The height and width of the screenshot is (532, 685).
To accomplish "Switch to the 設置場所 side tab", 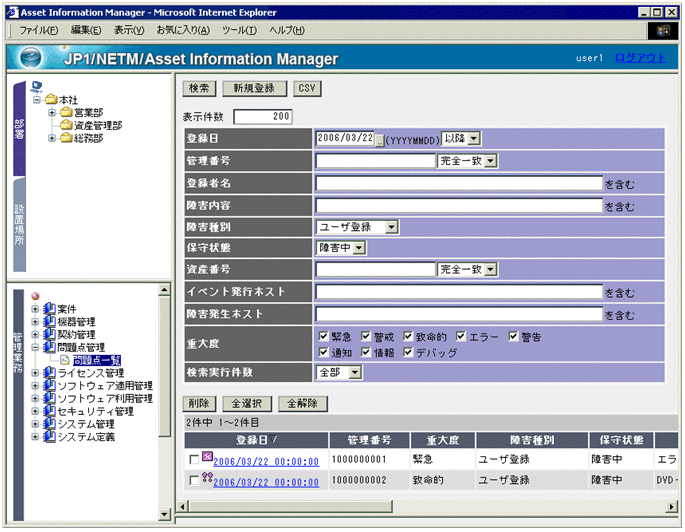I will [x=18, y=228].
